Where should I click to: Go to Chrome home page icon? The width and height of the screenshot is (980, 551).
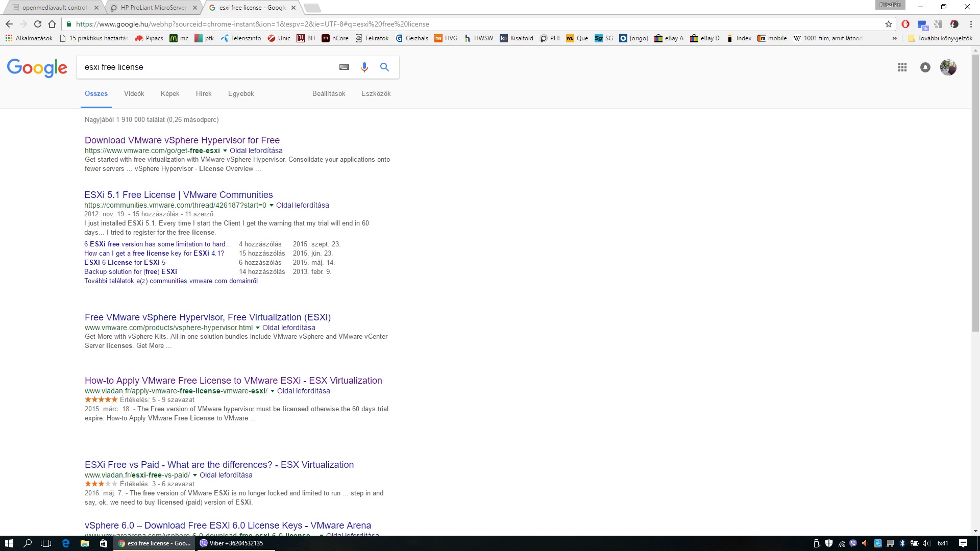(52, 24)
